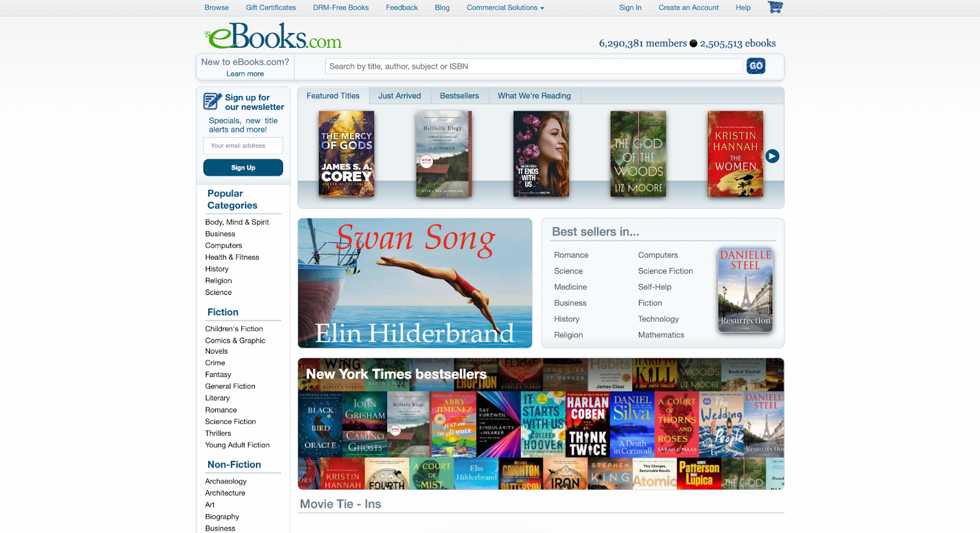Open General Fiction category

230,386
